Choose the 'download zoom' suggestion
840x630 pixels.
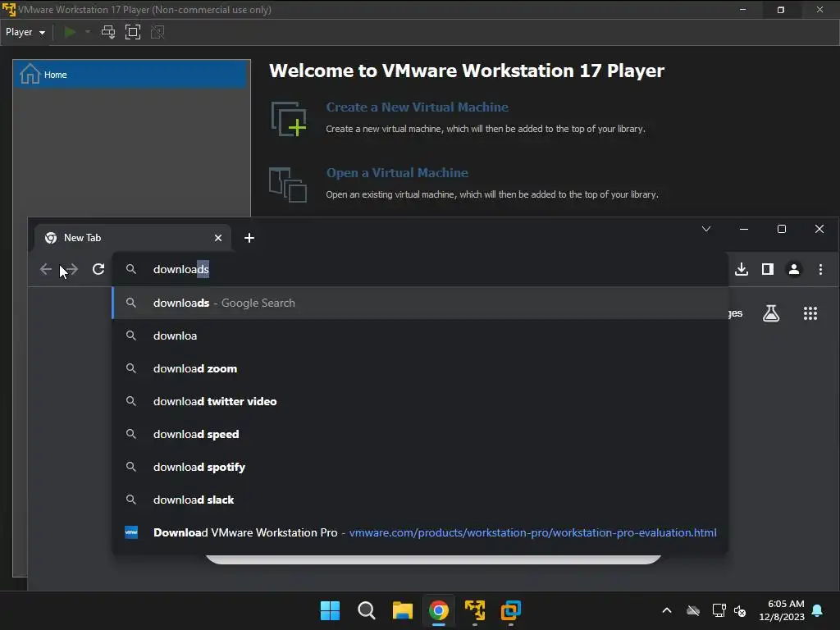[x=419, y=368]
